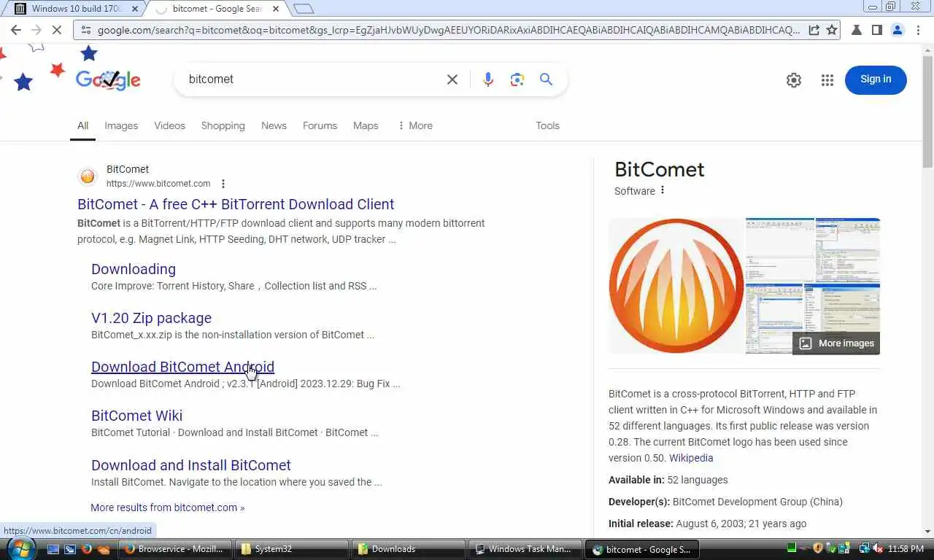Click the Sign in button

pyautogui.click(x=876, y=79)
